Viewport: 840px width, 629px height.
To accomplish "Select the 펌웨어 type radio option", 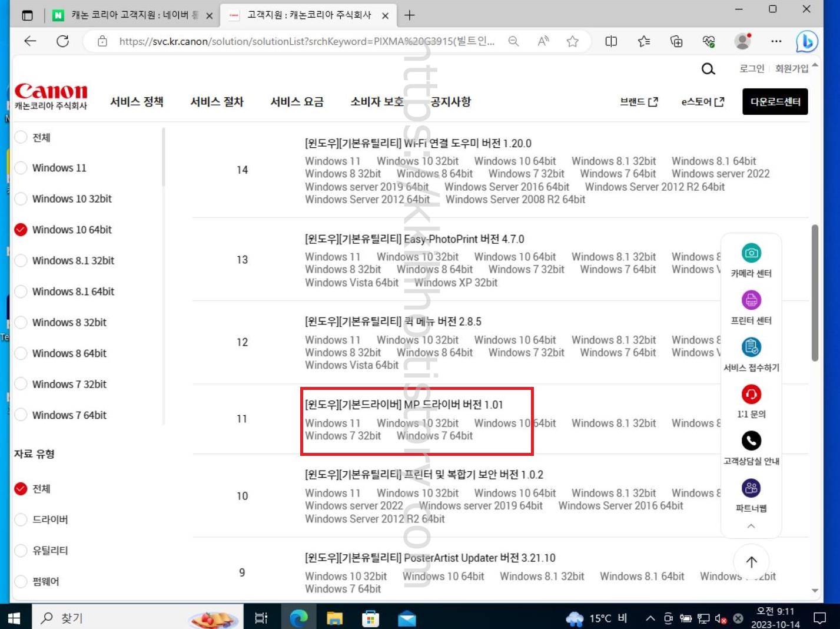I will click(x=21, y=581).
